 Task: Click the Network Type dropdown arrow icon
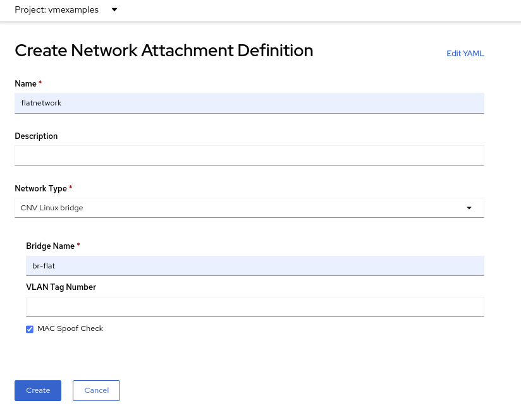coord(469,208)
